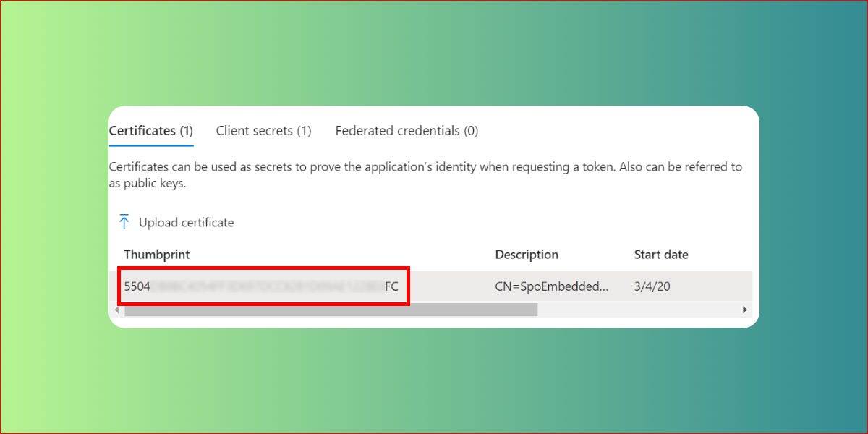Click the scrollbar track right of the thumb
Viewport: 868px width, 434px height.
tap(637, 309)
